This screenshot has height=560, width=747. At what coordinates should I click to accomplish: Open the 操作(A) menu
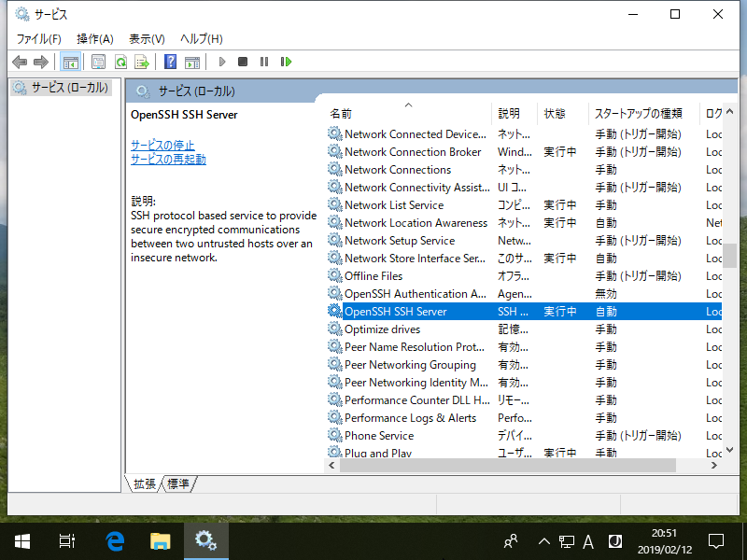(x=94, y=38)
